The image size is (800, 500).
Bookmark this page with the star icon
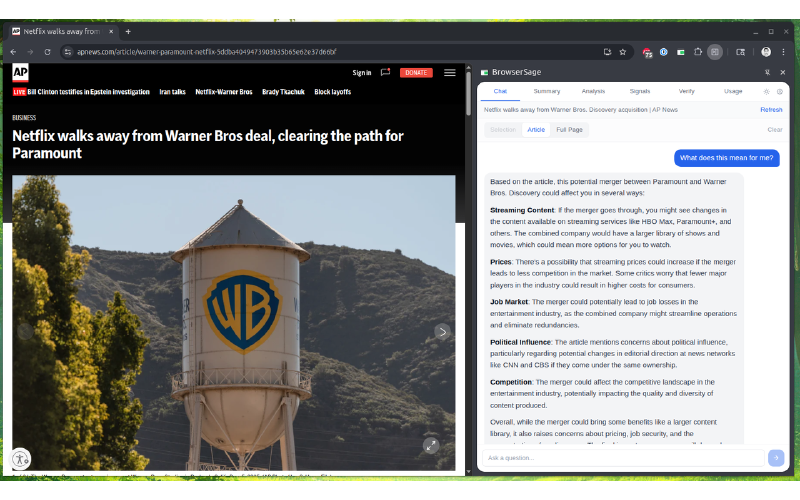tap(623, 51)
